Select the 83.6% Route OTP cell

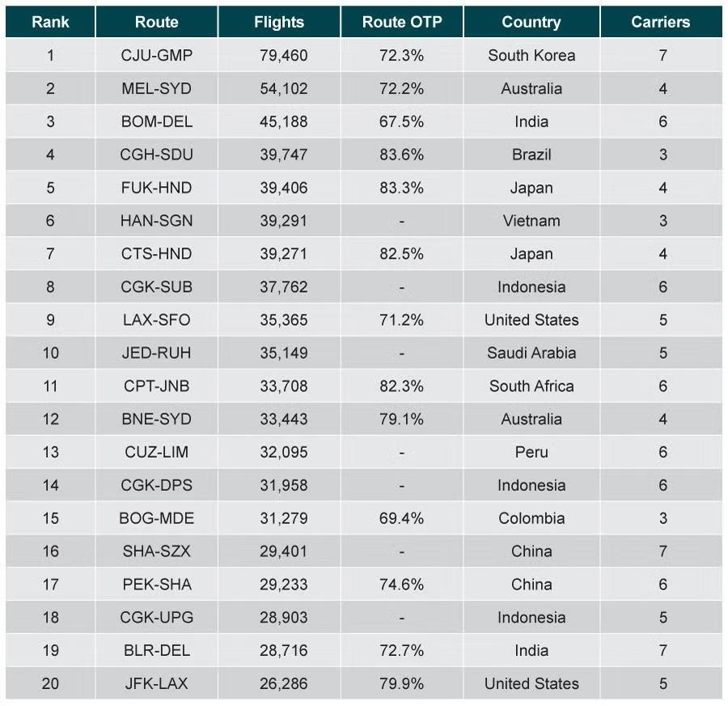401,154
